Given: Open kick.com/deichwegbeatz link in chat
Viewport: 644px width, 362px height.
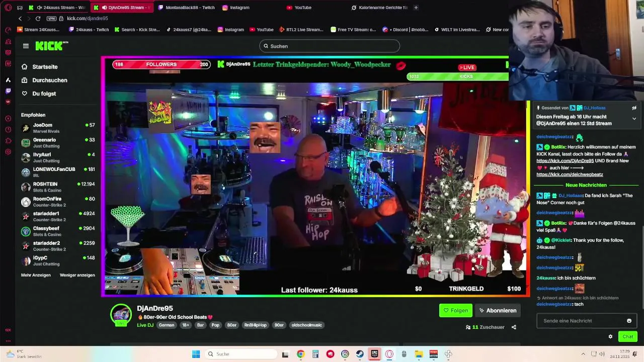Looking at the screenshot, I should (x=570, y=174).
